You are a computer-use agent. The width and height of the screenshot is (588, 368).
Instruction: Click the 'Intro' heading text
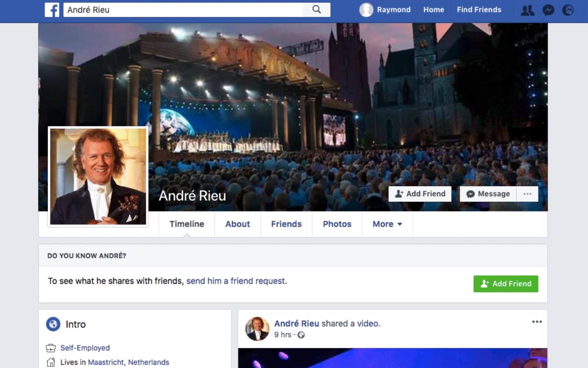(76, 325)
